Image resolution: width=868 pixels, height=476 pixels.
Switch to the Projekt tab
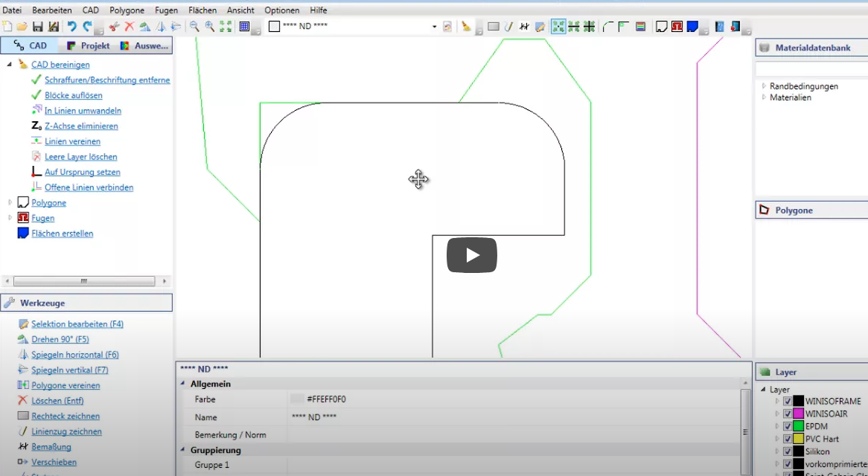88,45
